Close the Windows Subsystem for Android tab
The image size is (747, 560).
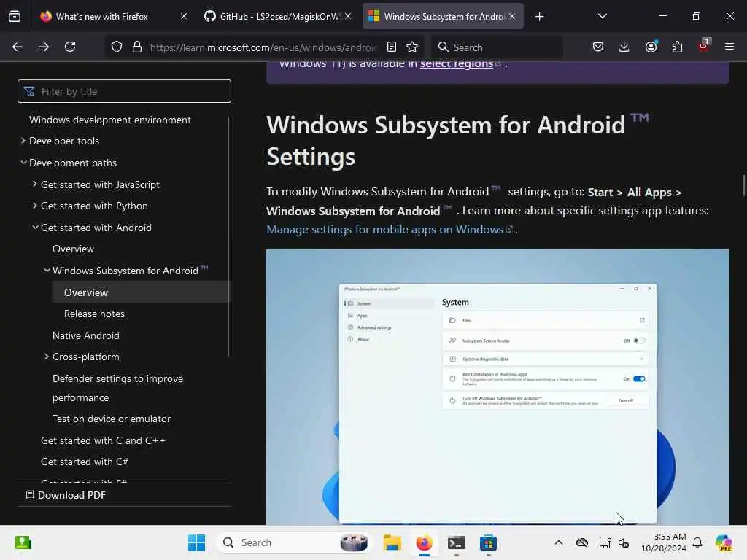(512, 17)
